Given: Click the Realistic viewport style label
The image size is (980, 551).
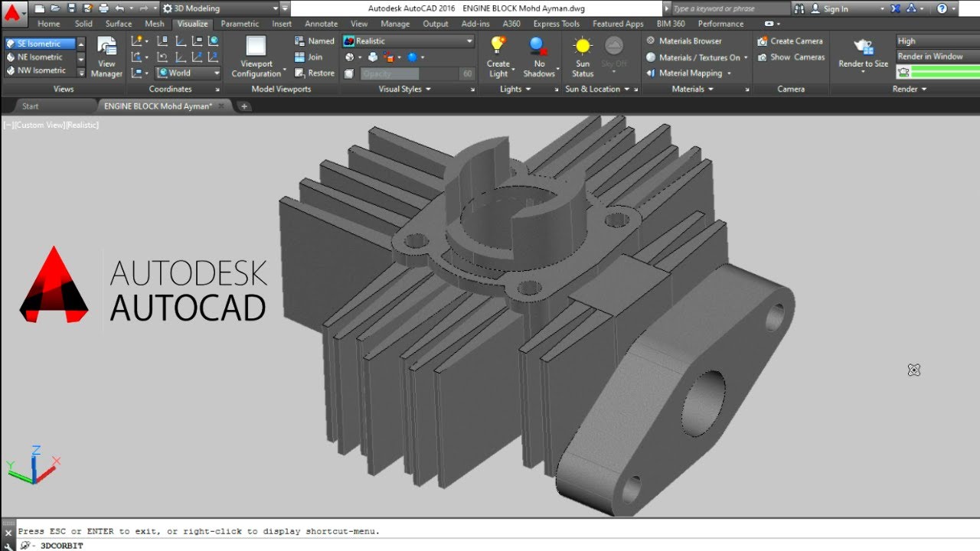Looking at the screenshot, I should click(83, 125).
